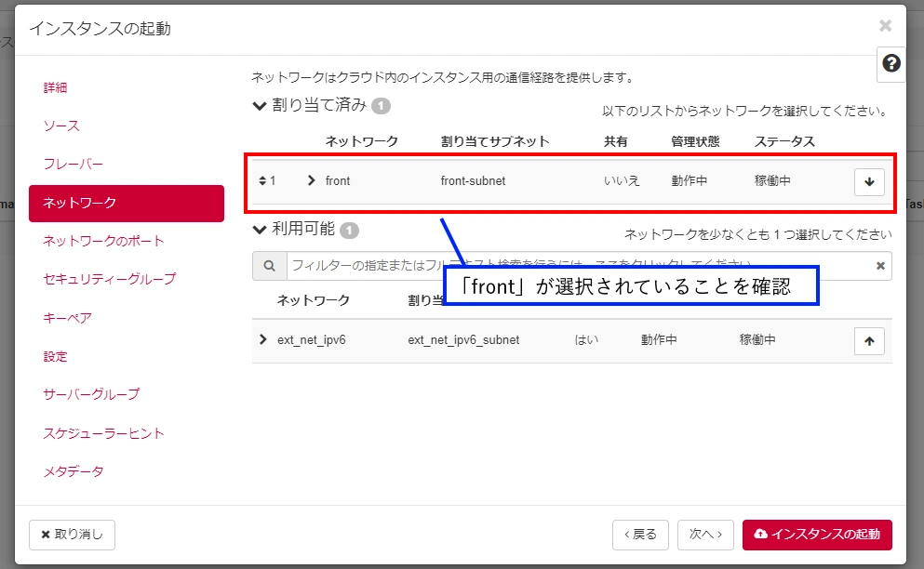Open the フレーバー tab
Image resolution: width=924 pixels, height=569 pixels.
pyautogui.click(x=74, y=165)
